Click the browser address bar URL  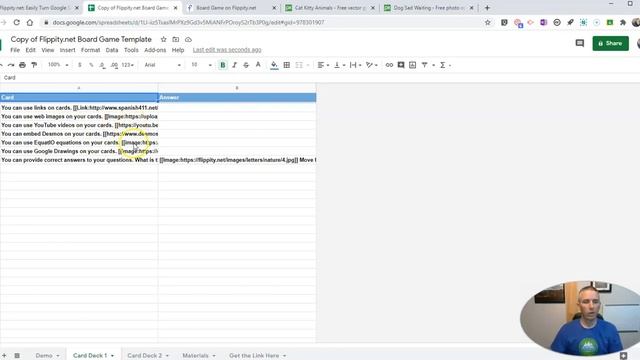[x=188, y=22]
